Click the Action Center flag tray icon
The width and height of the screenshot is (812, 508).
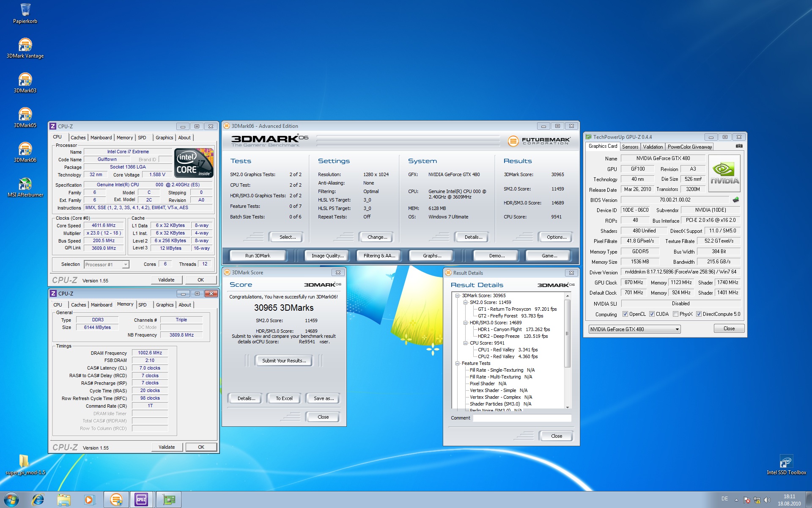click(747, 500)
